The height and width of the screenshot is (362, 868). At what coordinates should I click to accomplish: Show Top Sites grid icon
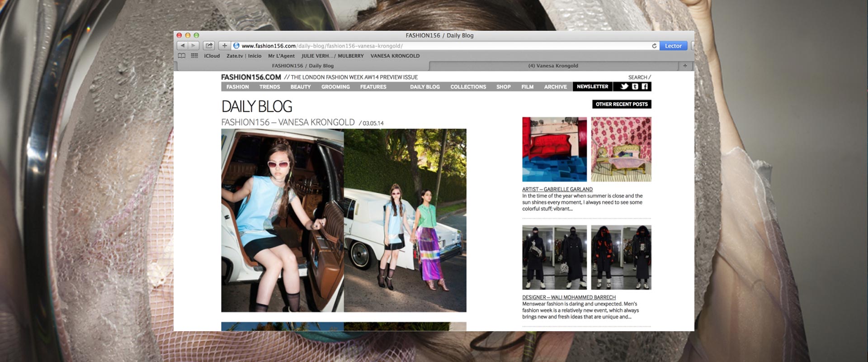tap(194, 56)
